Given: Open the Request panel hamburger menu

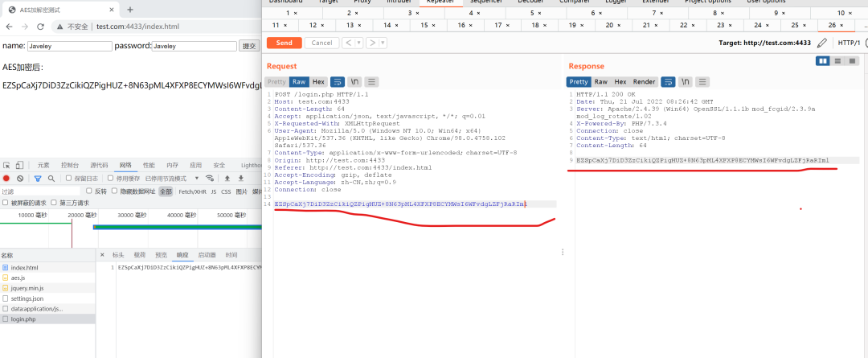Looking at the screenshot, I should pyautogui.click(x=371, y=82).
